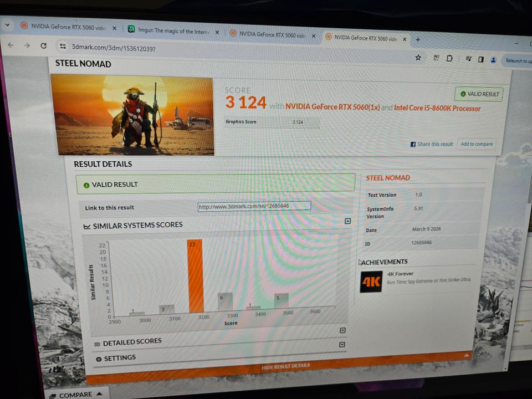Image resolution: width=532 pixels, height=399 pixels.
Task: Click the score value 3 124
Action: [x=245, y=102]
